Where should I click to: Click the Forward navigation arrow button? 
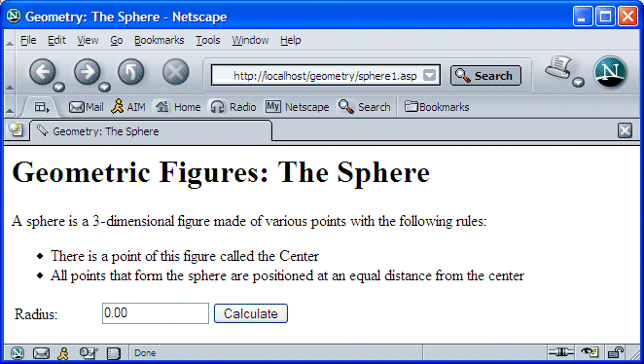[x=87, y=72]
